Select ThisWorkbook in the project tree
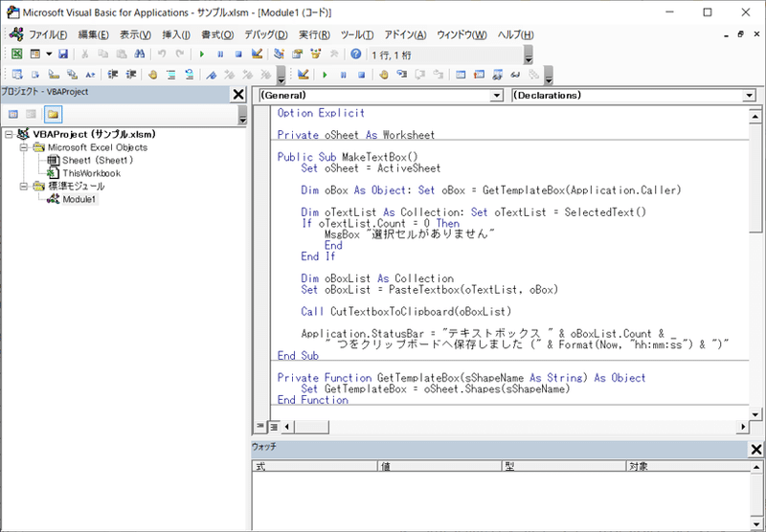Screen dimensions: 766x532 pyautogui.click(x=91, y=173)
